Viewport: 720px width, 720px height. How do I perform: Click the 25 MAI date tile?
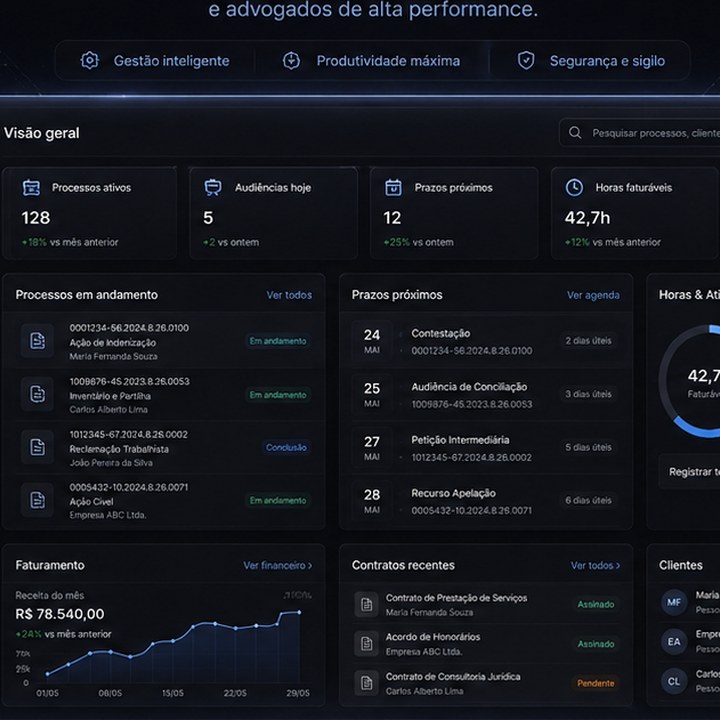click(372, 394)
